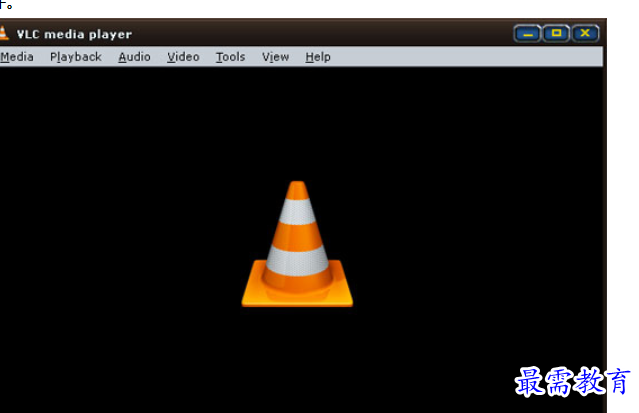The height and width of the screenshot is (413, 639).
Task: Minimize the VLC media player window
Action: pyautogui.click(x=528, y=33)
